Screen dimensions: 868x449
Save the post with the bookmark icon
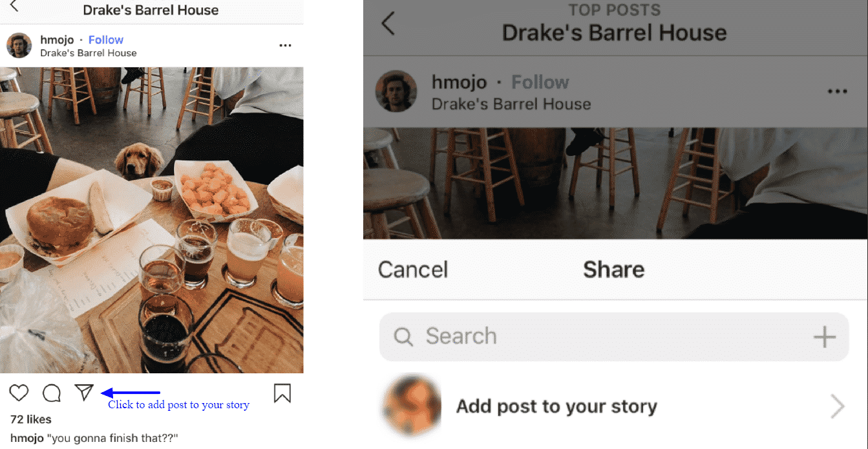point(282,393)
